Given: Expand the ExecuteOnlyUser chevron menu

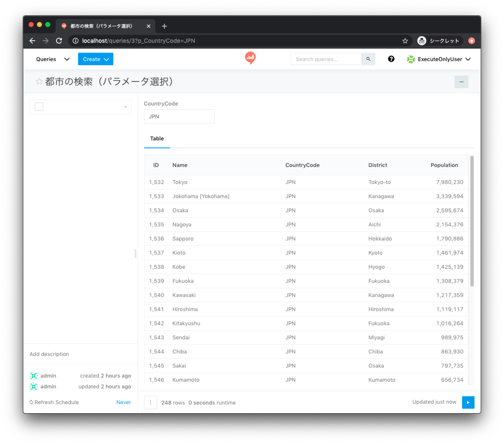Looking at the screenshot, I should tap(468, 59).
